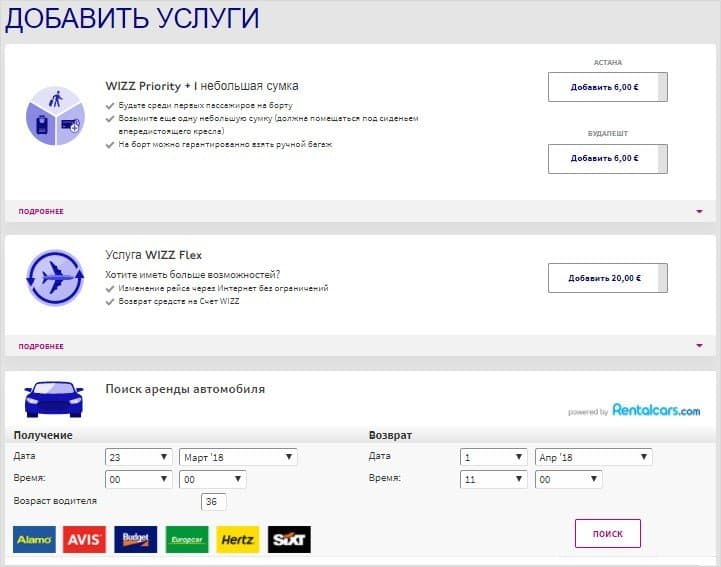Viewport: 721px width, 567px height.
Task: Click Возраст водителя label
Action: tap(55, 501)
